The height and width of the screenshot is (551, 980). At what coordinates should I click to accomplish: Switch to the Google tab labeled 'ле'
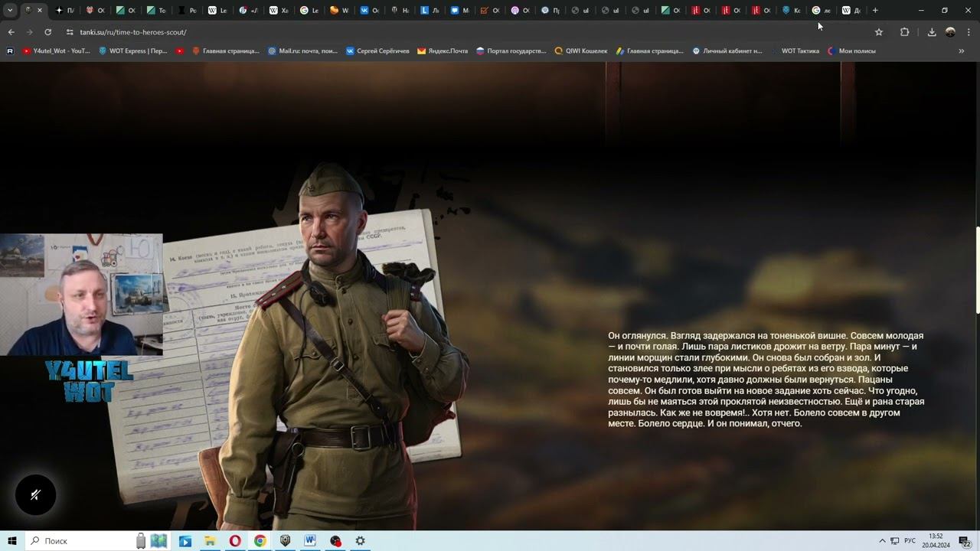[821, 10]
